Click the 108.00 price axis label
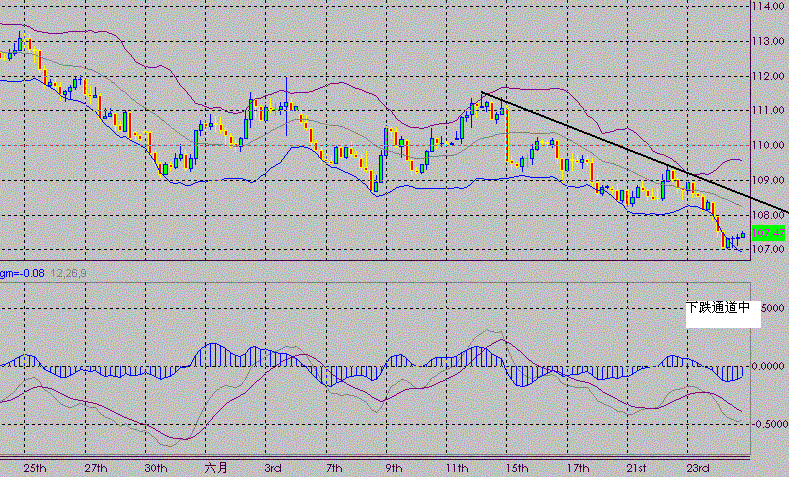 [x=769, y=215]
